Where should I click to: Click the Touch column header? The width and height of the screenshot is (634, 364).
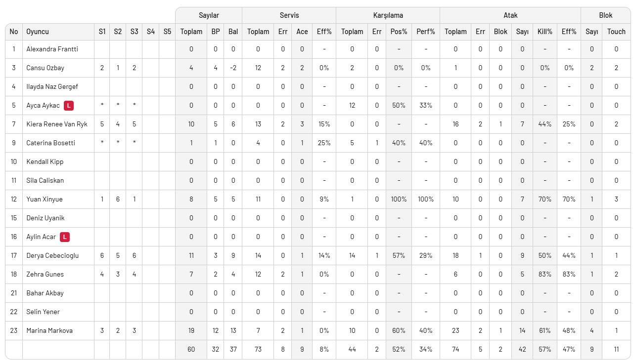point(616,32)
